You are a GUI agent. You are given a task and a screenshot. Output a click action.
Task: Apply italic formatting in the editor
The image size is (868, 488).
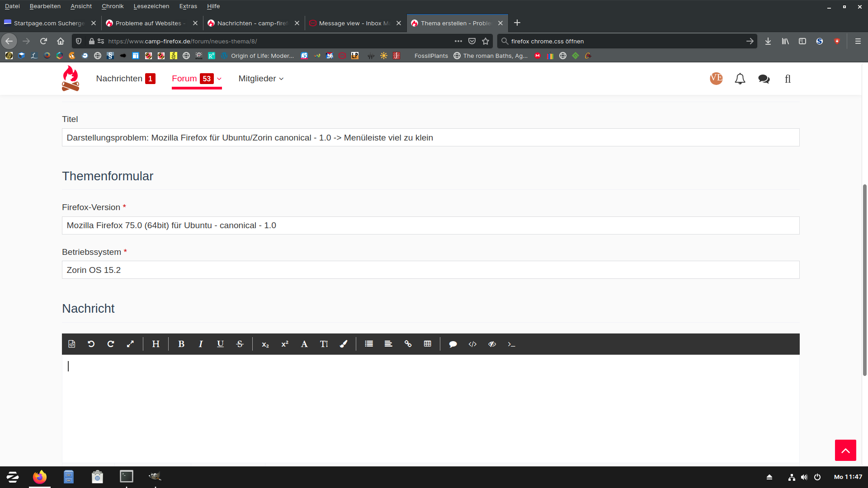[x=201, y=344]
